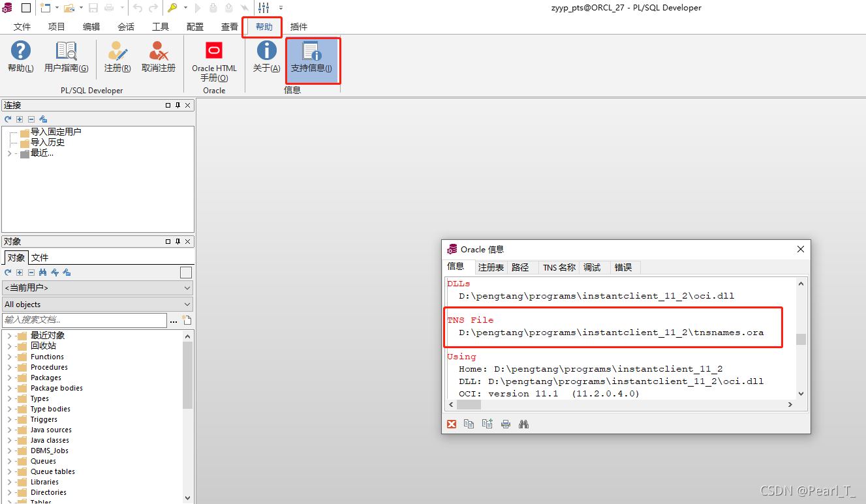Screen dimensions: 866x504
Task: Click the wrench-folder icon in 连接 panel toolbar
Action: click(43, 119)
